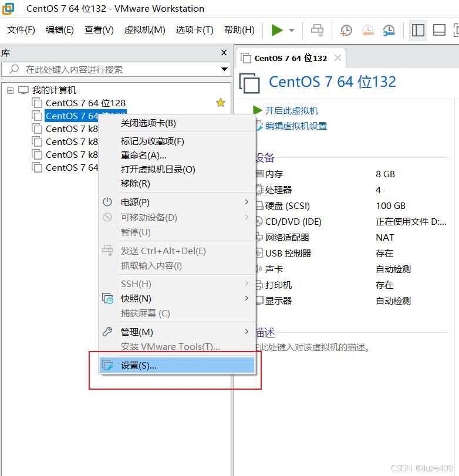Toggle the thumbnail bar view icon
This screenshot has height=476, width=459.
click(439, 31)
